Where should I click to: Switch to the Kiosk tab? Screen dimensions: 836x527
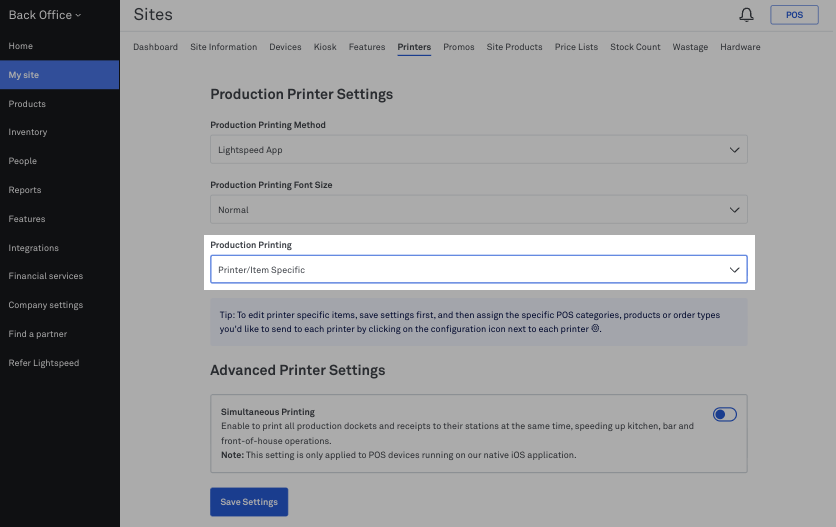click(325, 47)
